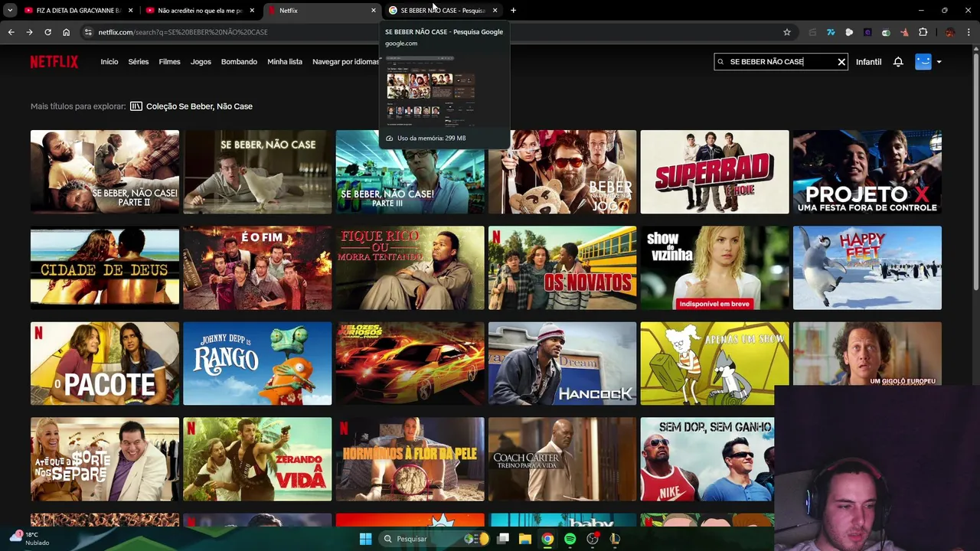The height and width of the screenshot is (551, 980).
Task: Click the 7tv extension icon
Action: point(831,32)
